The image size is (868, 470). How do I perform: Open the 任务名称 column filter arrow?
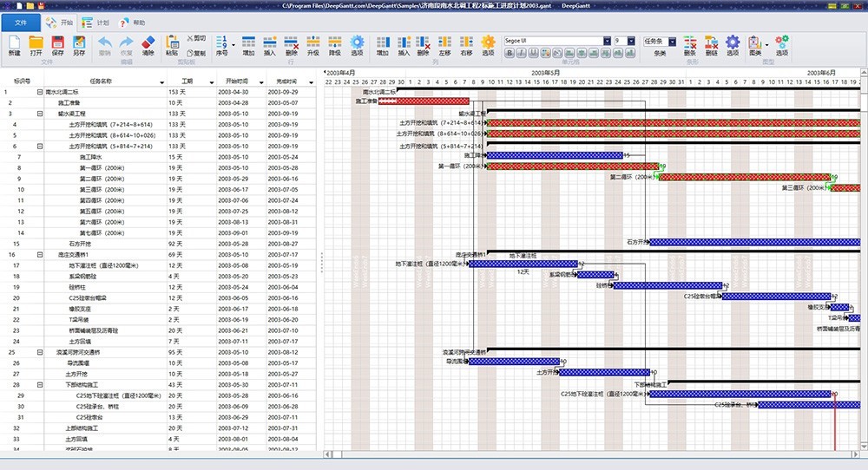(162, 82)
